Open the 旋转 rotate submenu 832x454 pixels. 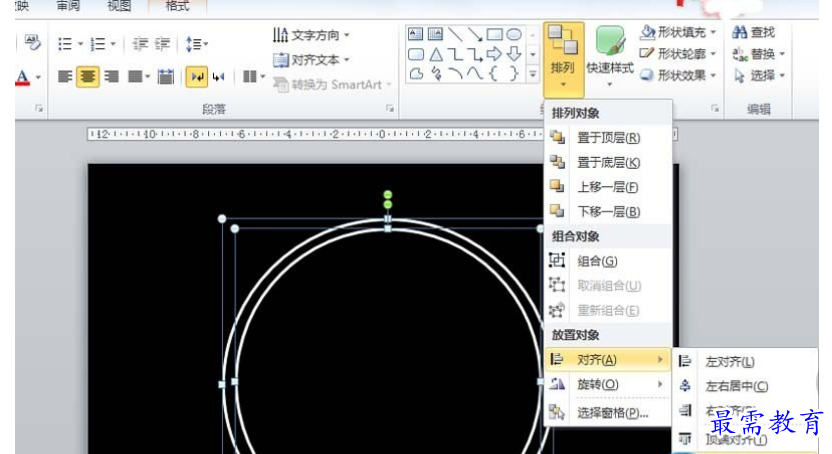click(x=608, y=383)
